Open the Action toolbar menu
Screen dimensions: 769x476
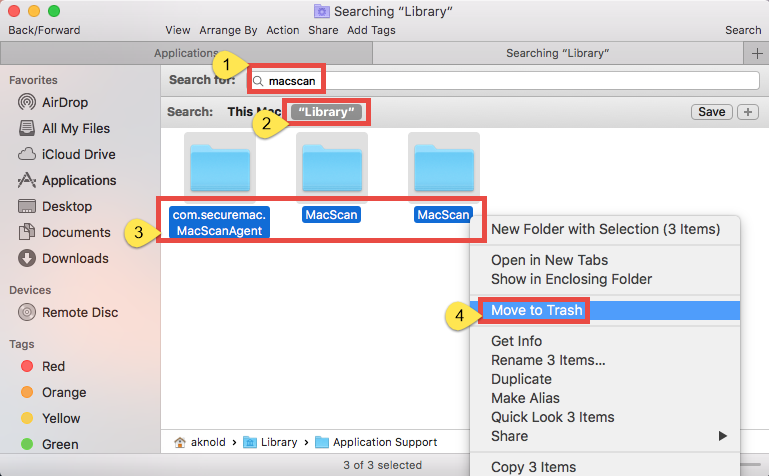(x=282, y=30)
